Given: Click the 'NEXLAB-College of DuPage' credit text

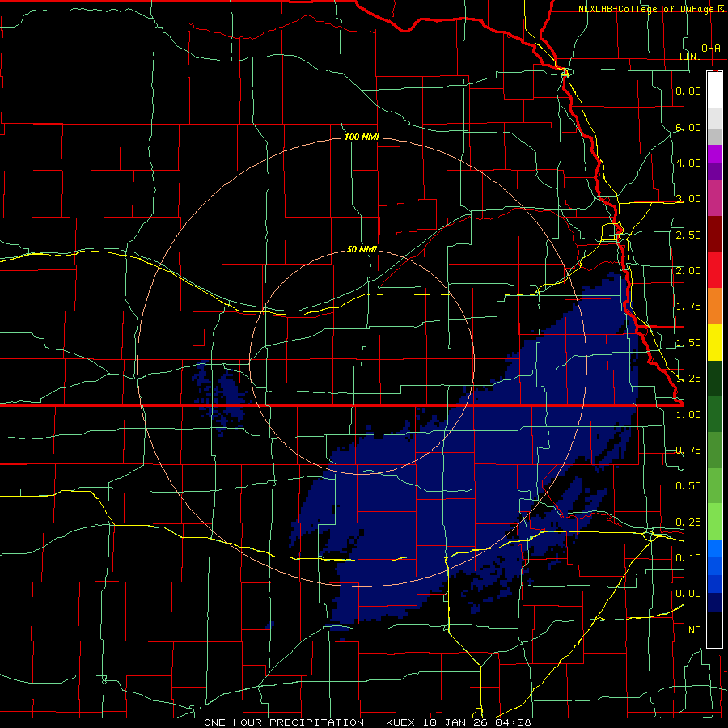Looking at the screenshot, I should click(x=645, y=9).
